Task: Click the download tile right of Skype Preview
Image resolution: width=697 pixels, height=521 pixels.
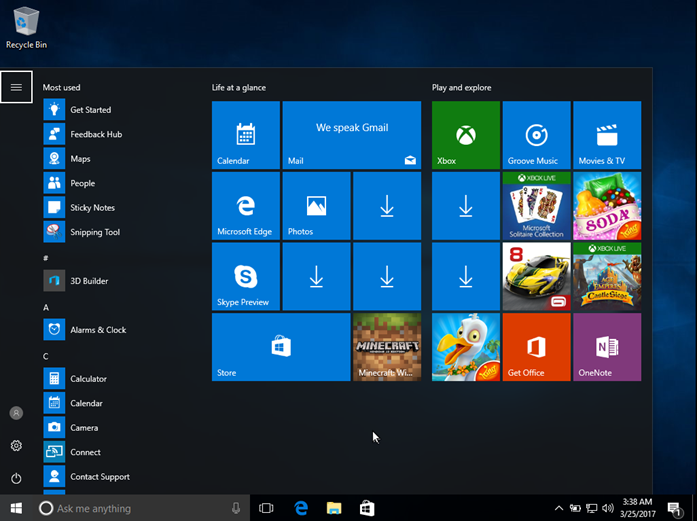Action: tap(316, 277)
